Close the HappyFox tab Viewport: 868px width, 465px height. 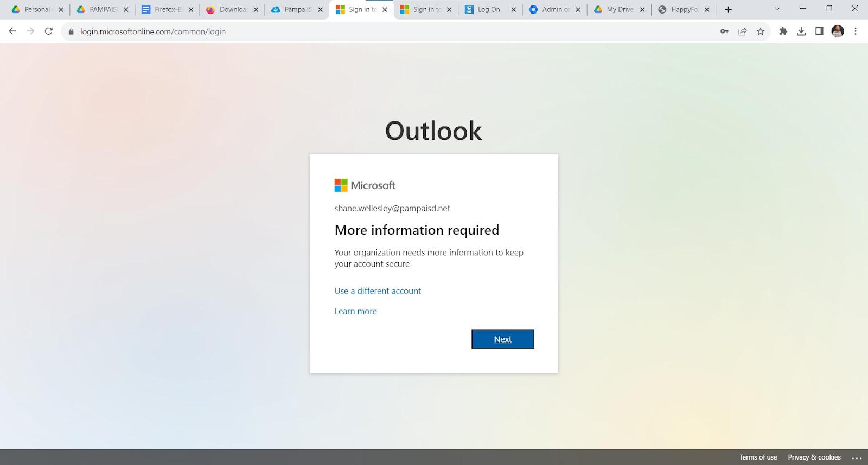coord(707,9)
